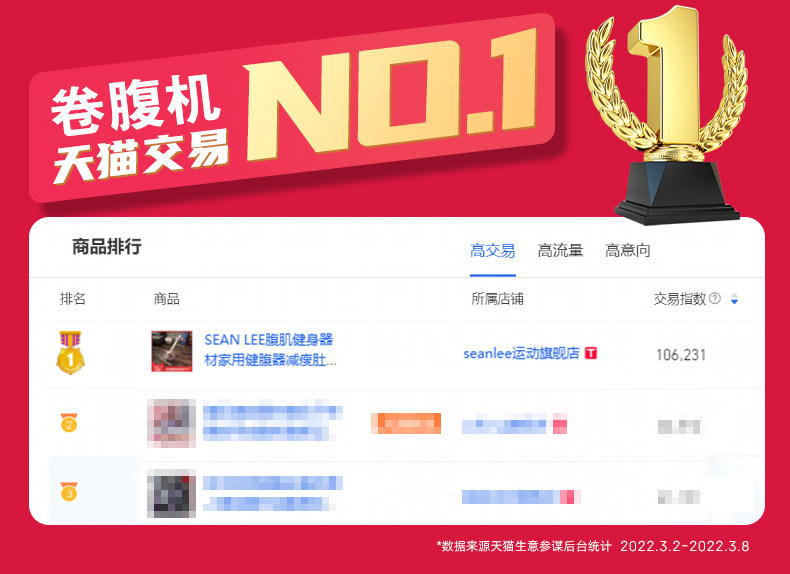Open the 高意向 tab
This screenshot has height=574, width=790.
[x=627, y=250]
